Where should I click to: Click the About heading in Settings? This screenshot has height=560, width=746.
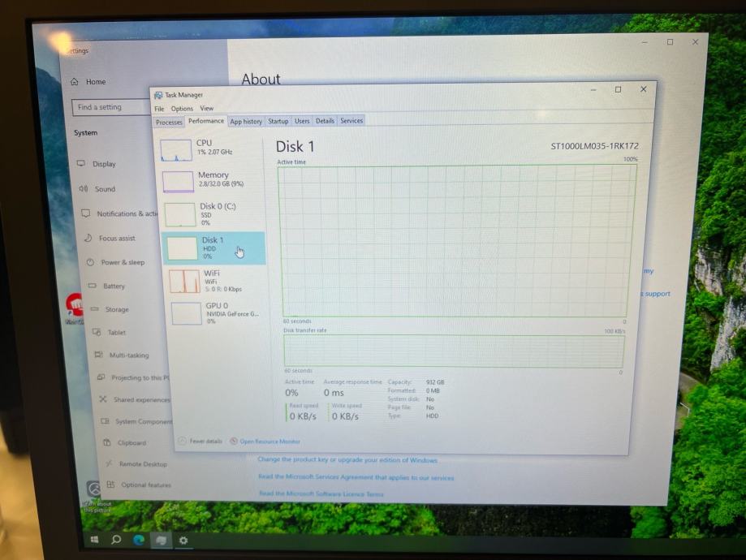[x=261, y=79]
